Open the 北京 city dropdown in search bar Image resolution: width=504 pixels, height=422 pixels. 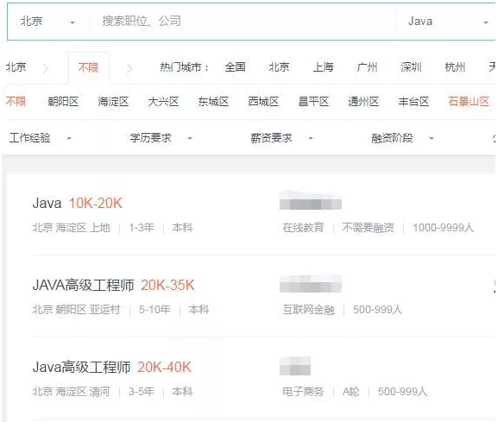47,22
